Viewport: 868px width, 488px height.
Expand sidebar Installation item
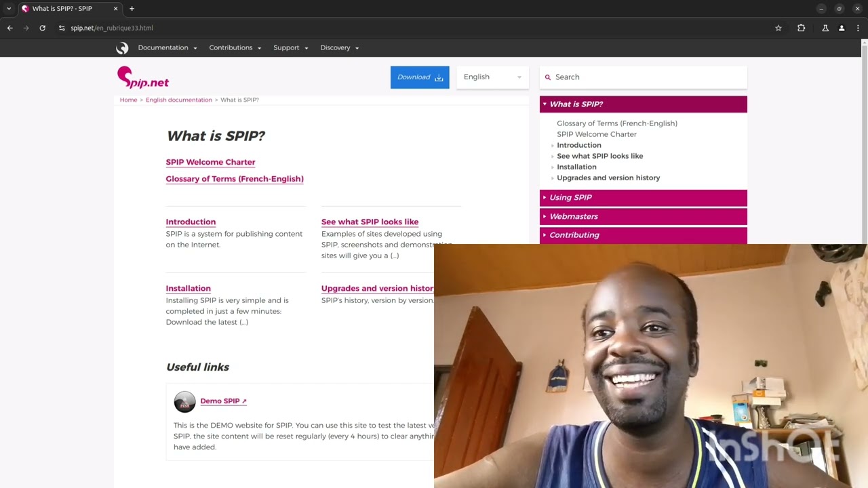[576, 167]
